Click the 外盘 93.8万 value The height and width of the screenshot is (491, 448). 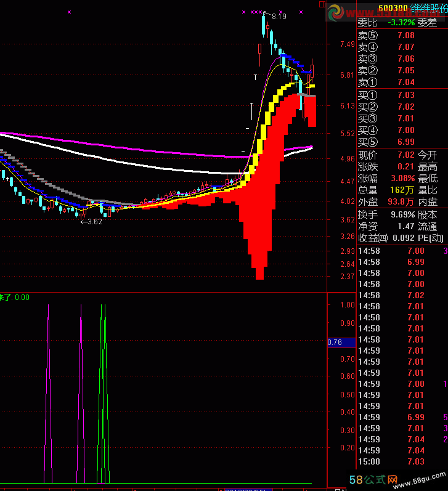401,201
